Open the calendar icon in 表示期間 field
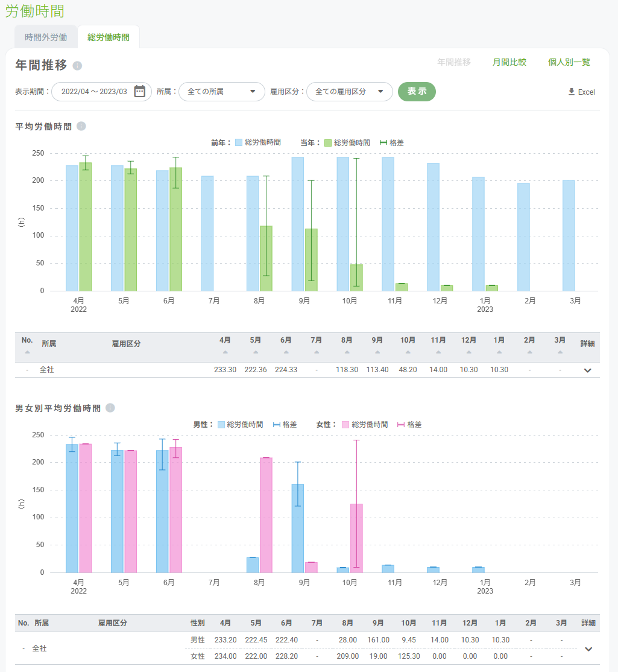The image size is (618, 672). [140, 91]
